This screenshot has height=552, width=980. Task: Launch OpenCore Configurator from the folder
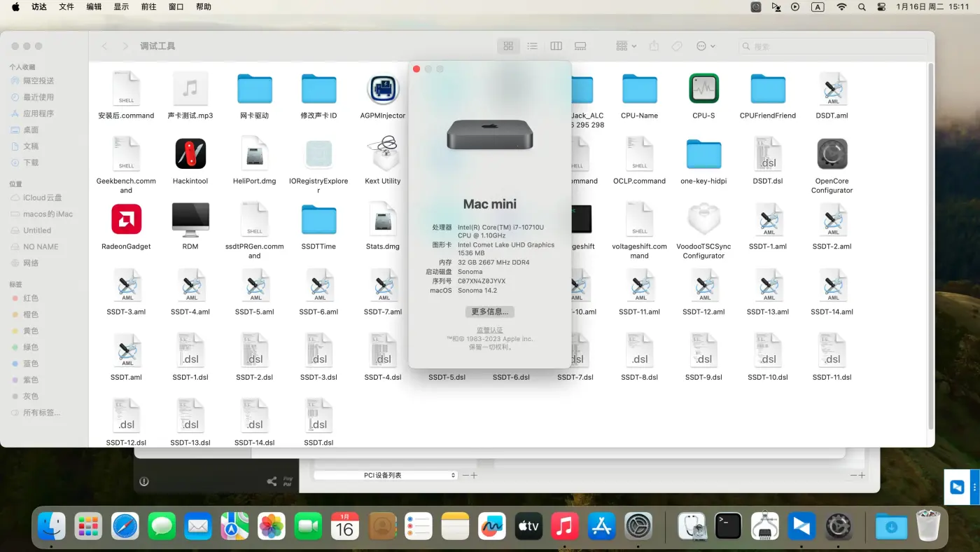click(x=832, y=153)
